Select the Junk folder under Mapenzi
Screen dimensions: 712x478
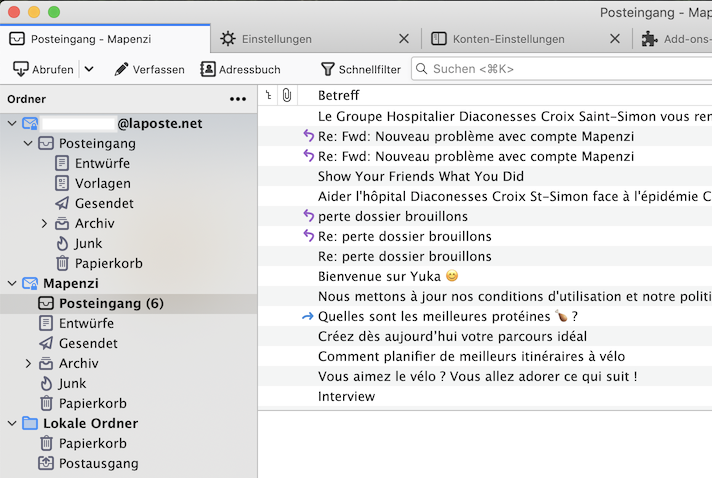[x=72, y=383]
